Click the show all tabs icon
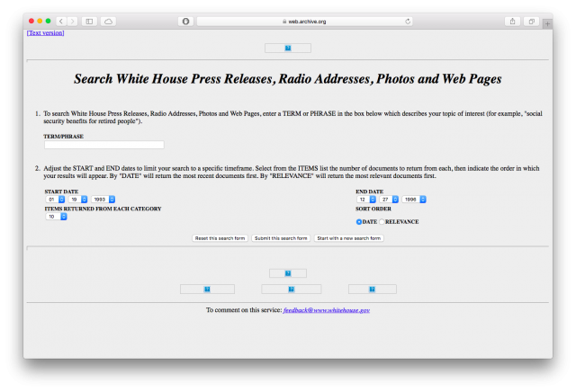This screenshot has width=576, height=392. [531, 21]
